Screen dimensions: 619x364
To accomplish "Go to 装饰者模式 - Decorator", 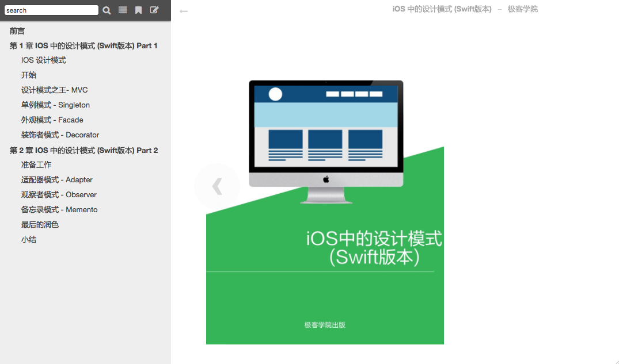I will (x=60, y=135).
